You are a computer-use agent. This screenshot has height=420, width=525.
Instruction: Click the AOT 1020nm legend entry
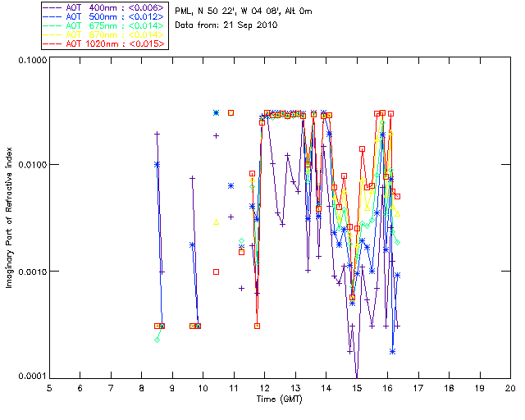point(104,43)
